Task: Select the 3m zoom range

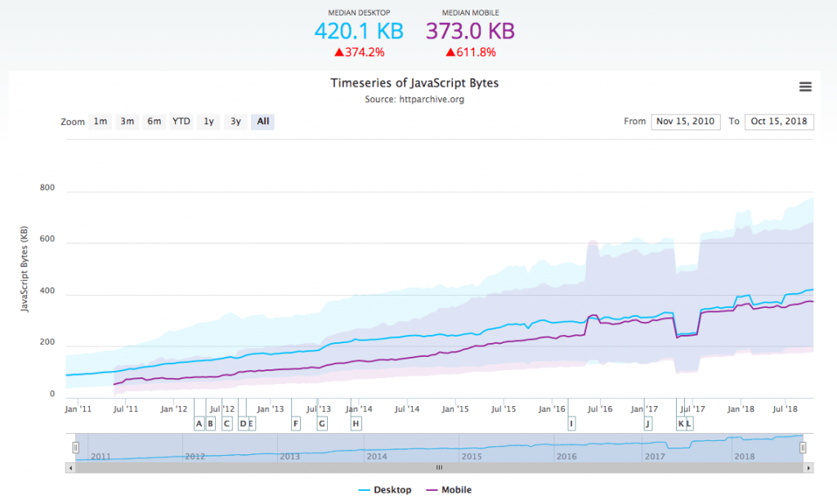Action: coord(128,122)
